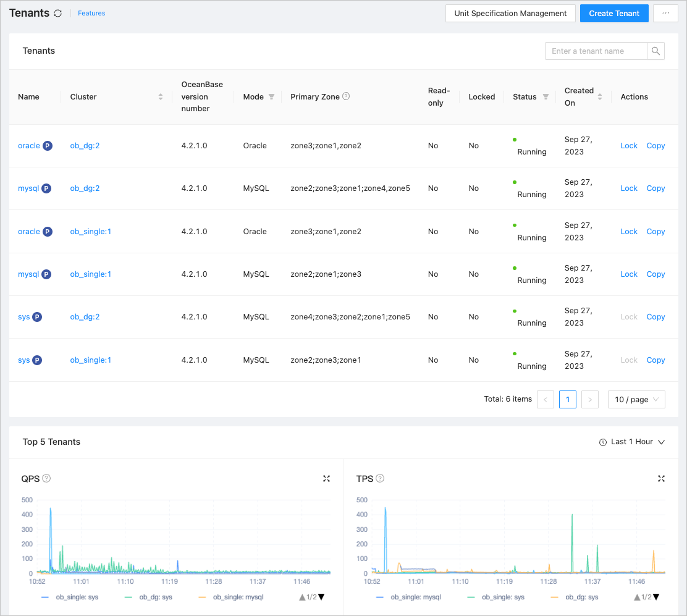Open the Mode column filter icon

click(x=271, y=97)
